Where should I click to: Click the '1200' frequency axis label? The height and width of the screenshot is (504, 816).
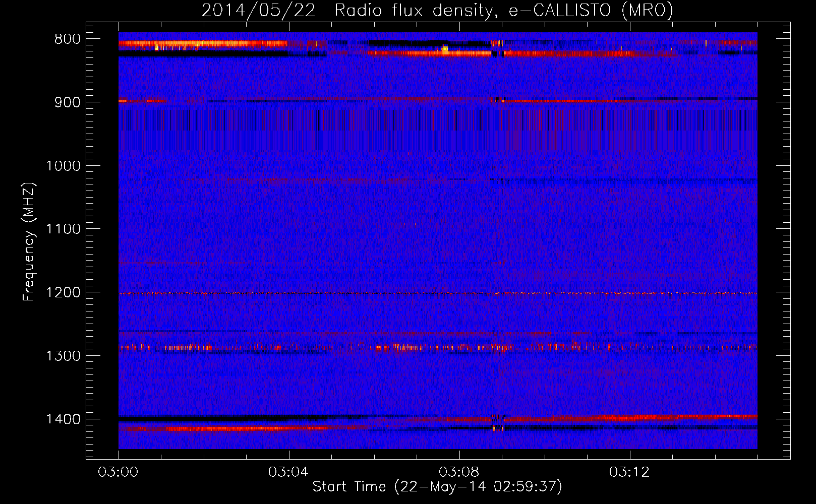[x=63, y=293]
